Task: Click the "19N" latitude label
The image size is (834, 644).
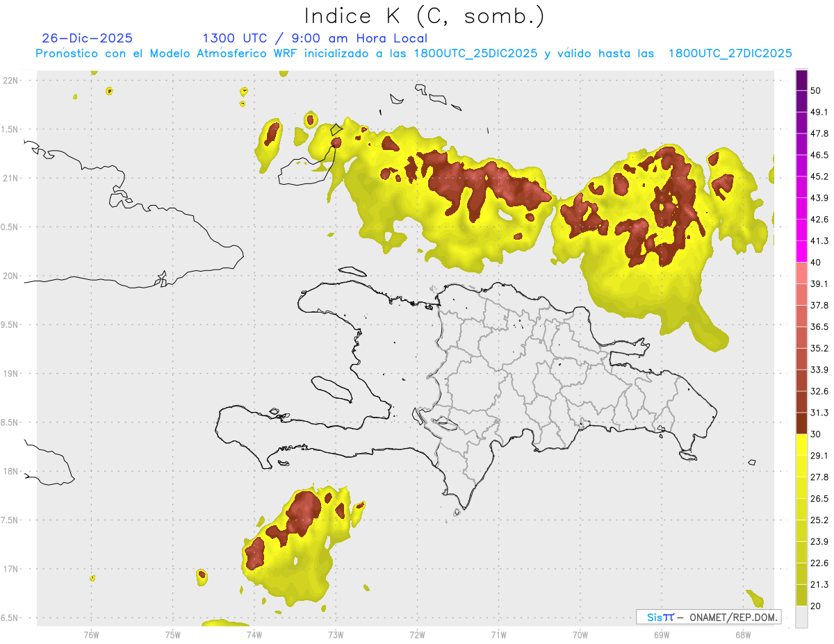Action: coord(10,374)
